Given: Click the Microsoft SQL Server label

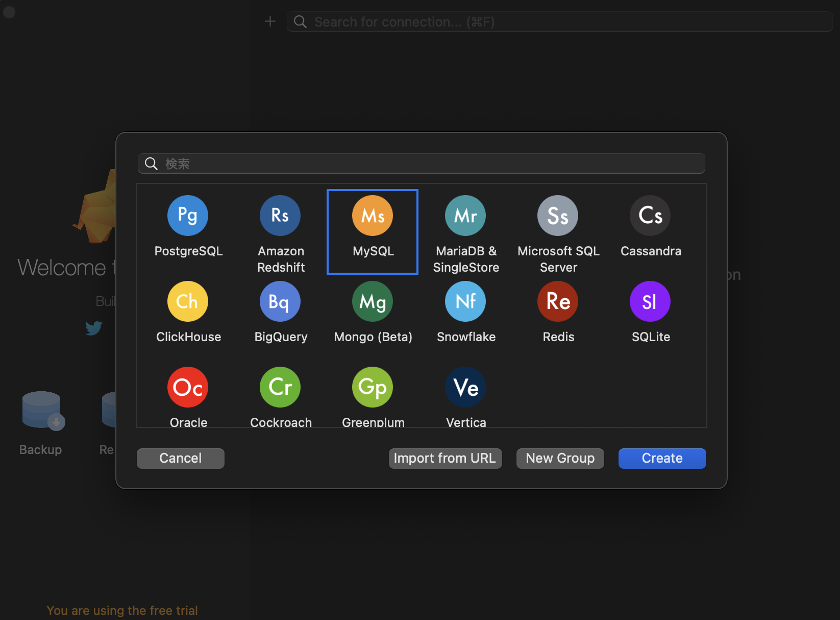Looking at the screenshot, I should tap(558, 259).
